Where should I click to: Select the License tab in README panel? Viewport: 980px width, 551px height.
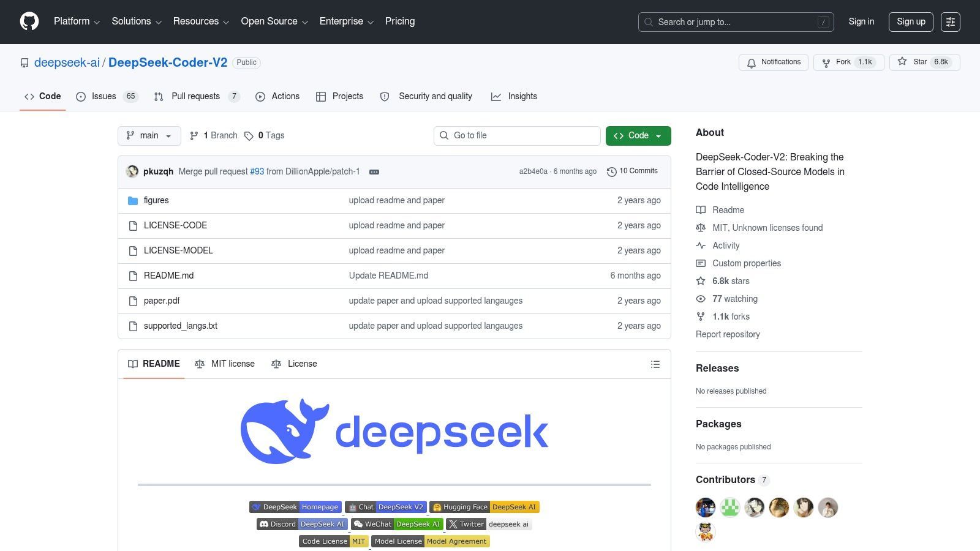pyautogui.click(x=294, y=364)
